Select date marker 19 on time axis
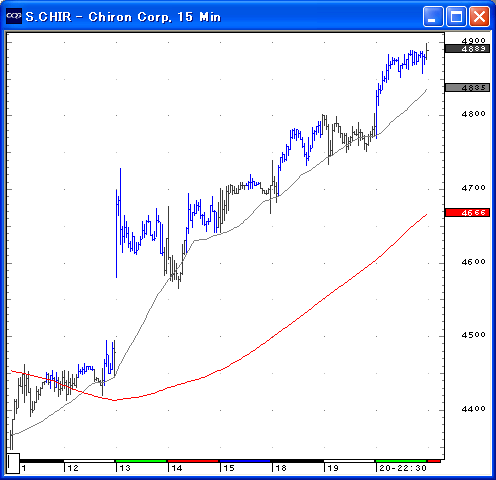Viewport: 496px width, 480px height. click(x=333, y=468)
